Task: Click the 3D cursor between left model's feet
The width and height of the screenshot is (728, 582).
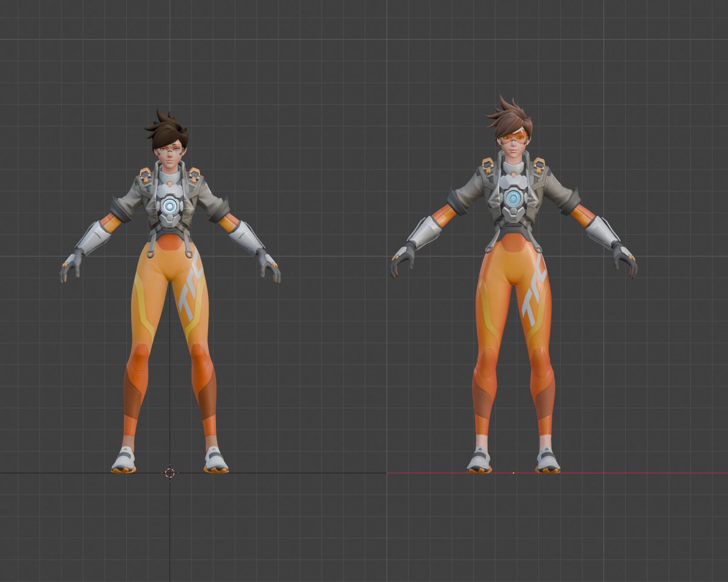Action: tap(170, 473)
